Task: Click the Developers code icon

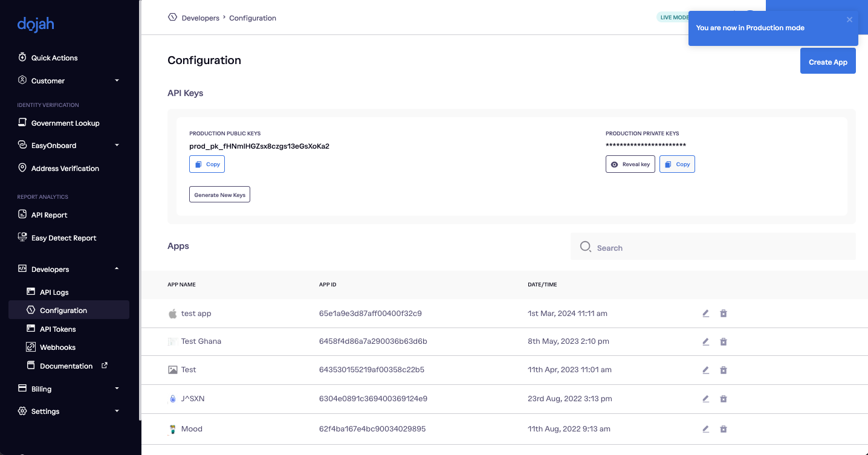Action: pyautogui.click(x=22, y=269)
